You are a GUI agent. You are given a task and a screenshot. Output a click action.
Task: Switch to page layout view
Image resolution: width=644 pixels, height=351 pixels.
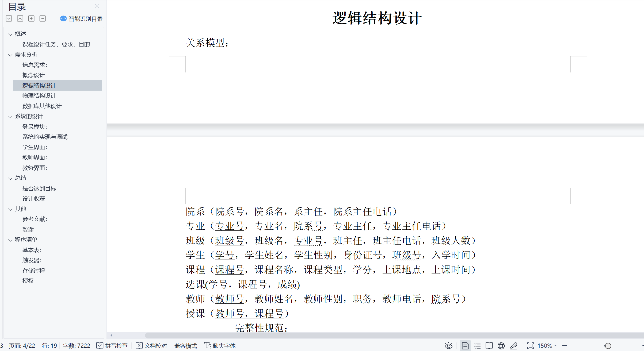(x=465, y=346)
